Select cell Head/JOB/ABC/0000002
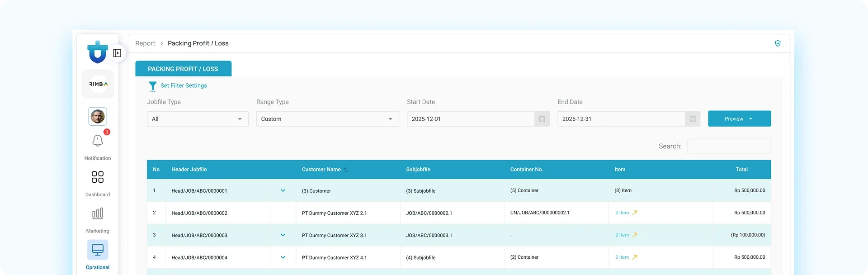The height and width of the screenshot is (275, 868). coord(199,213)
